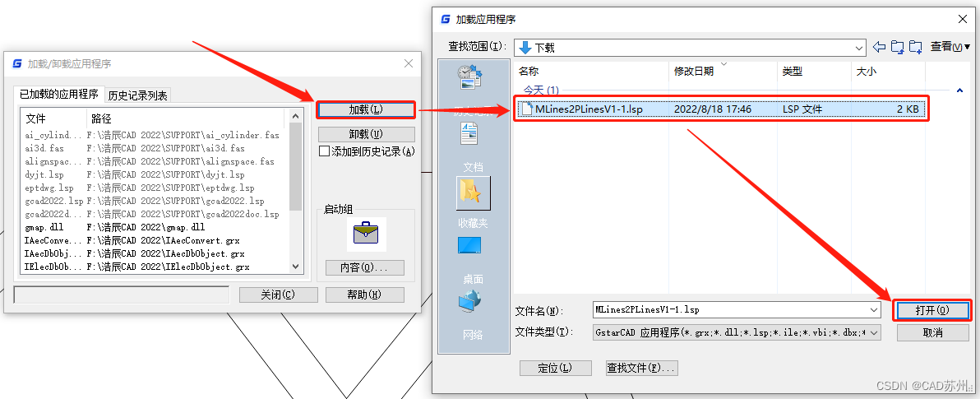Switch to the 已加载的应用程序 tab

[58, 95]
